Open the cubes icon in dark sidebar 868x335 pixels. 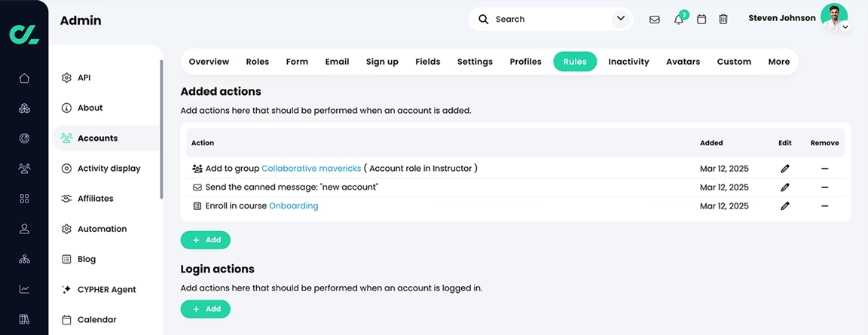tap(24, 108)
